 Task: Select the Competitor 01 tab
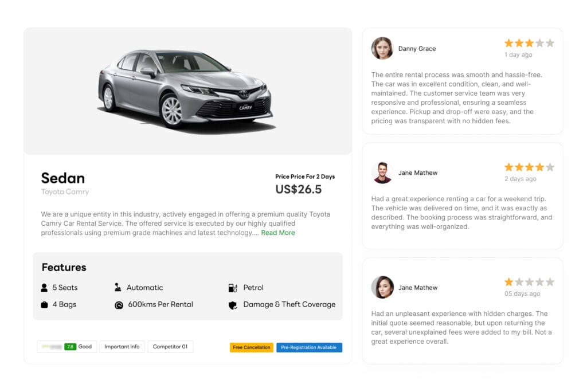point(170,347)
